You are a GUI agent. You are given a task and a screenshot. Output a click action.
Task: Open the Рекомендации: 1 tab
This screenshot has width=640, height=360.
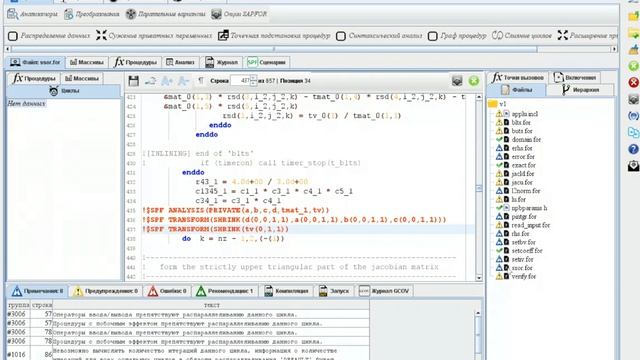tap(224, 291)
